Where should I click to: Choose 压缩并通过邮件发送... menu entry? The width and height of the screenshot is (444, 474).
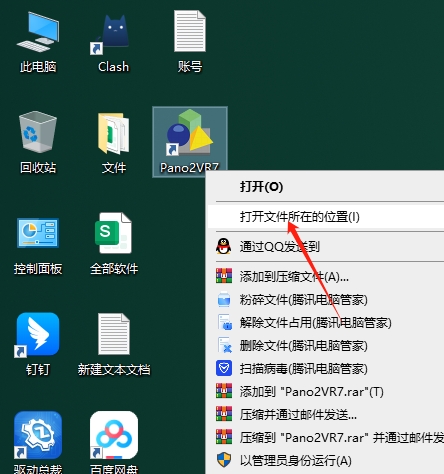coord(326,414)
